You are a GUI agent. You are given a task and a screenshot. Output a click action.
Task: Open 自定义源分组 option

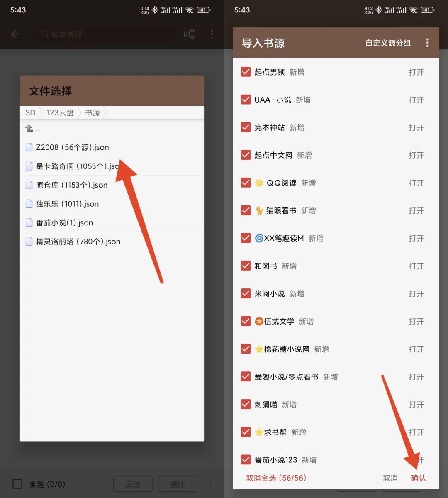click(388, 43)
